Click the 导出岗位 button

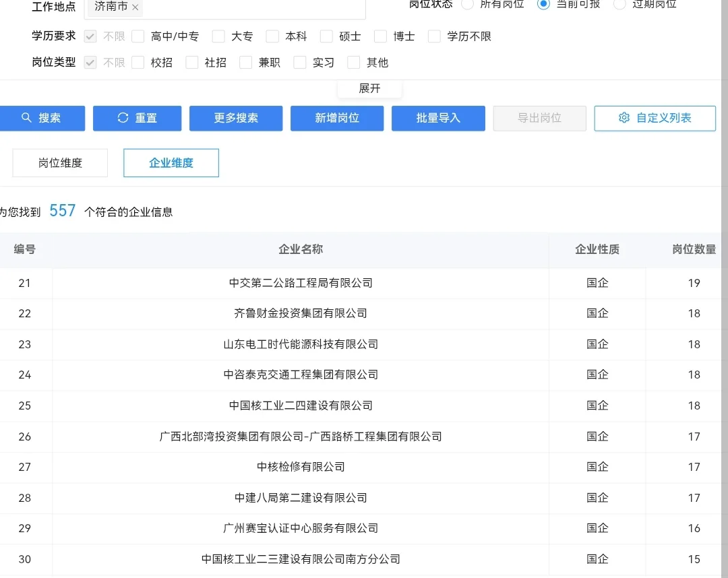click(x=539, y=119)
